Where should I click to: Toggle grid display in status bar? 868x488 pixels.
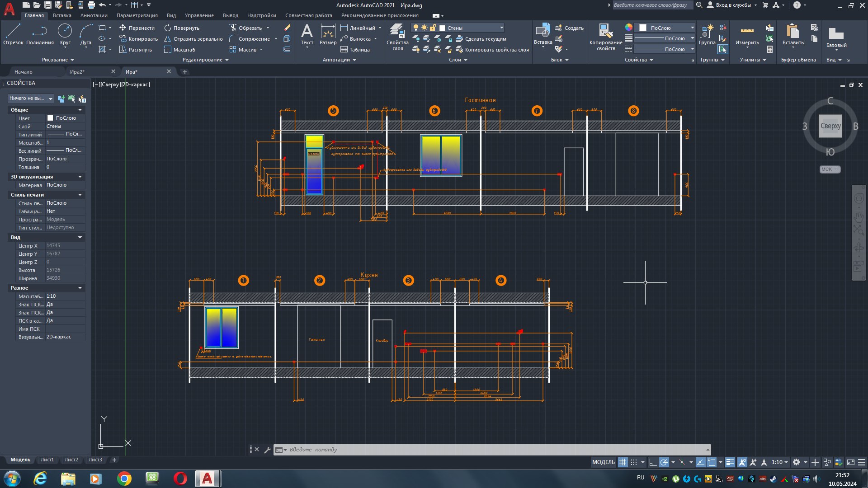point(623,462)
